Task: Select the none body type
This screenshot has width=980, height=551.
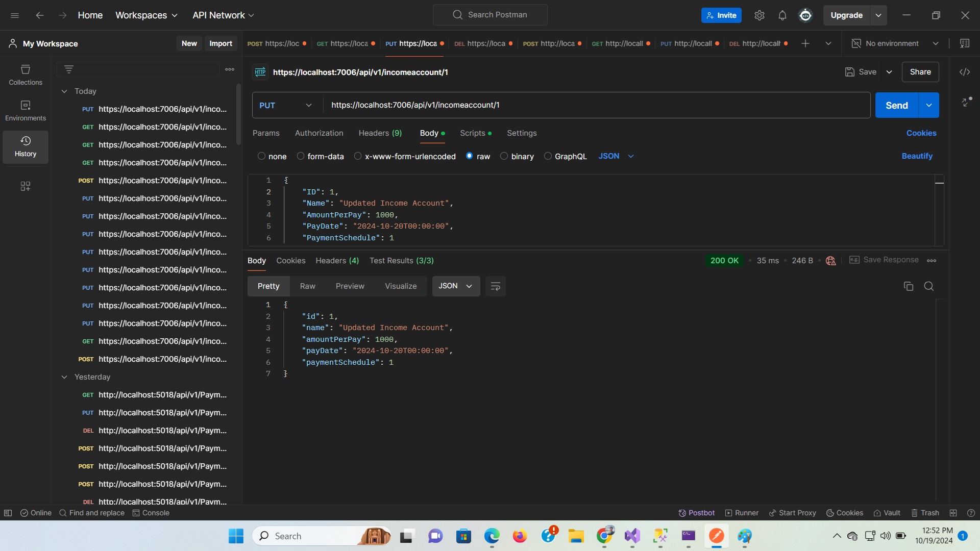Action: pos(261,156)
